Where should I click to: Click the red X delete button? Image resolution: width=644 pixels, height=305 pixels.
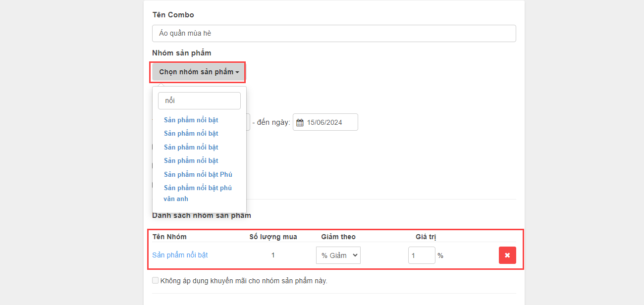507,255
